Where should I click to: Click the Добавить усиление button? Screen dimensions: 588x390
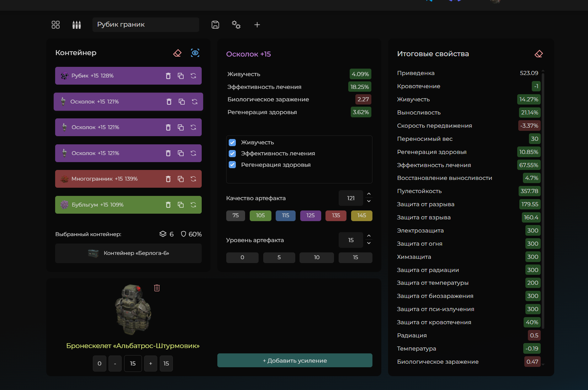295,360
